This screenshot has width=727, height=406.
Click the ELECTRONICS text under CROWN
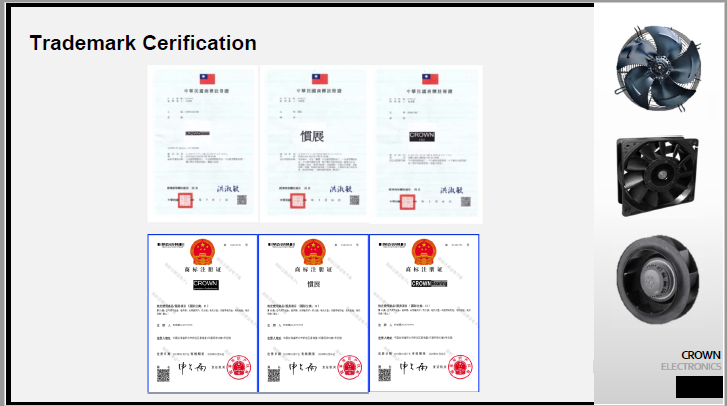[691, 367]
